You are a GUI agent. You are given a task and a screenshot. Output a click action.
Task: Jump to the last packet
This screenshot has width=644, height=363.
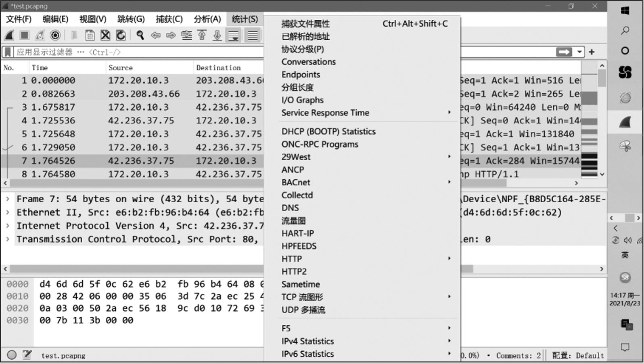point(217,36)
